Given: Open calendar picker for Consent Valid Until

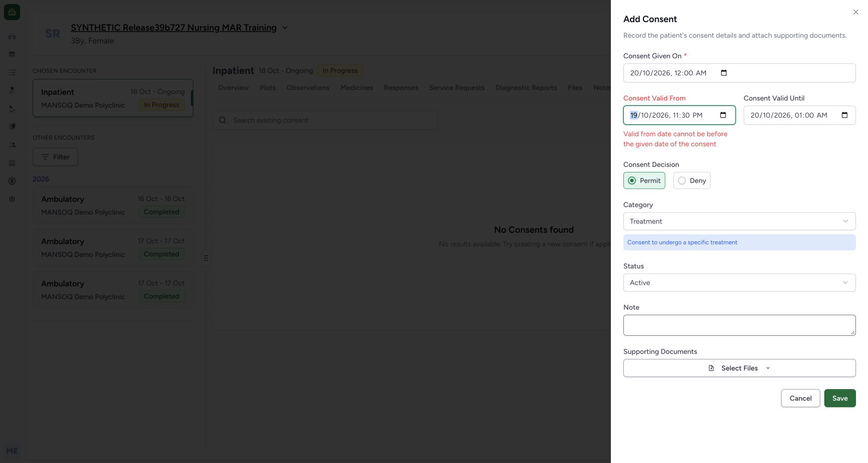Looking at the screenshot, I should (844, 115).
